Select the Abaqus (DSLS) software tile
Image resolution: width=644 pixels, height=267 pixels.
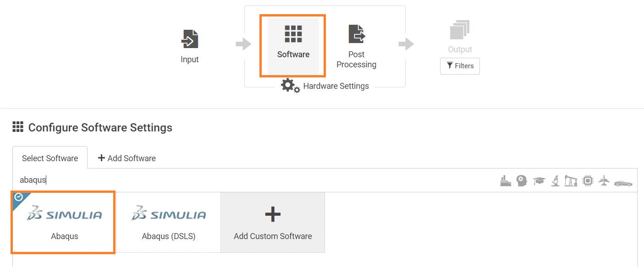tap(169, 222)
